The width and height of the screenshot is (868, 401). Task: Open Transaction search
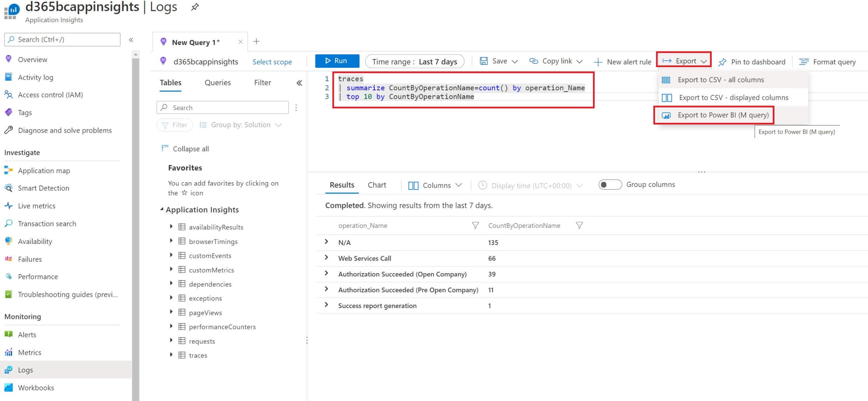47,224
